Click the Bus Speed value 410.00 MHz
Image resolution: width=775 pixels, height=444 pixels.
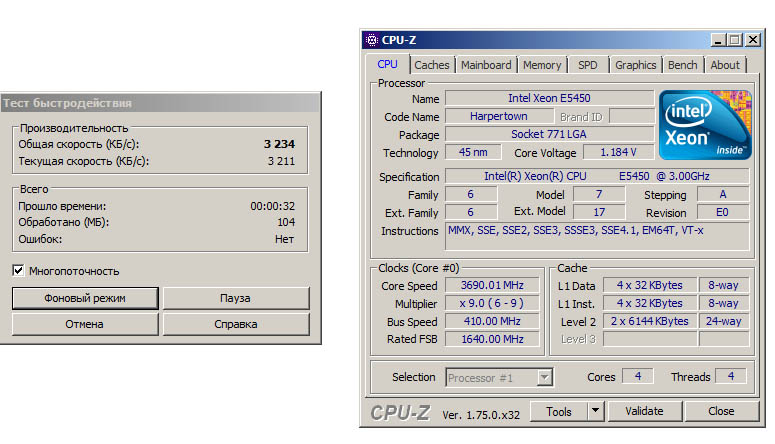tap(492, 321)
